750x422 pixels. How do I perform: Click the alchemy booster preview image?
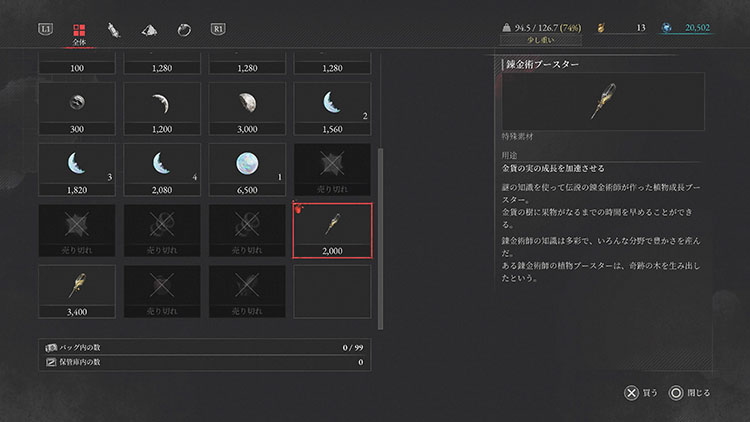click(x=603, y=101)
